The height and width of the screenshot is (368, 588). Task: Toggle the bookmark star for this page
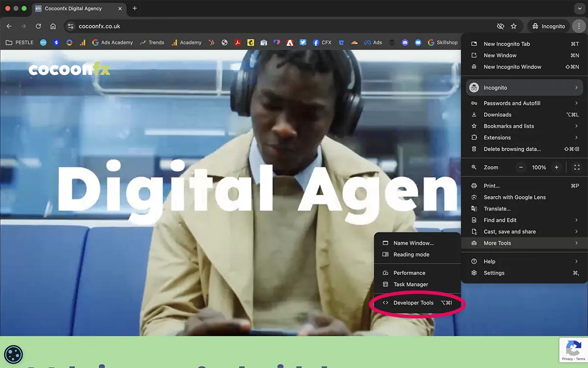513,26
